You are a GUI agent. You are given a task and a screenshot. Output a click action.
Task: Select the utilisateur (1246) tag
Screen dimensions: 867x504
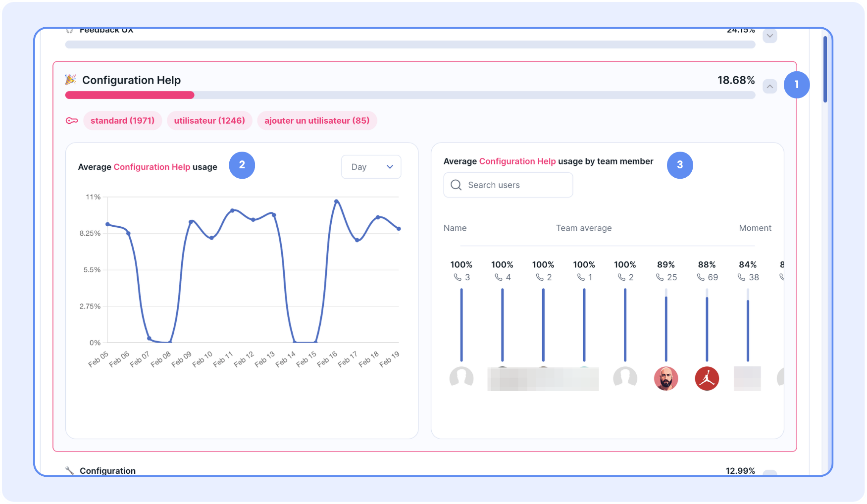[209, 121]
